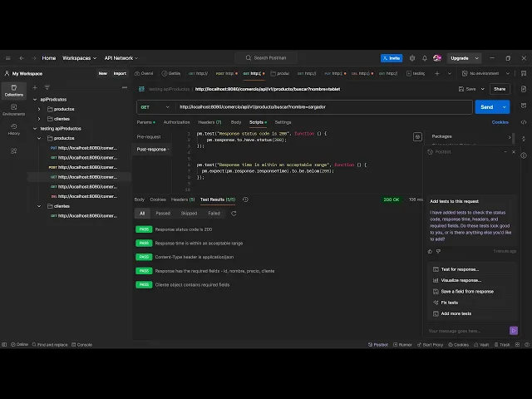The image size is (532, 399).
Task: Collapse the testing apiProductos collection
Action: (35, 129)
